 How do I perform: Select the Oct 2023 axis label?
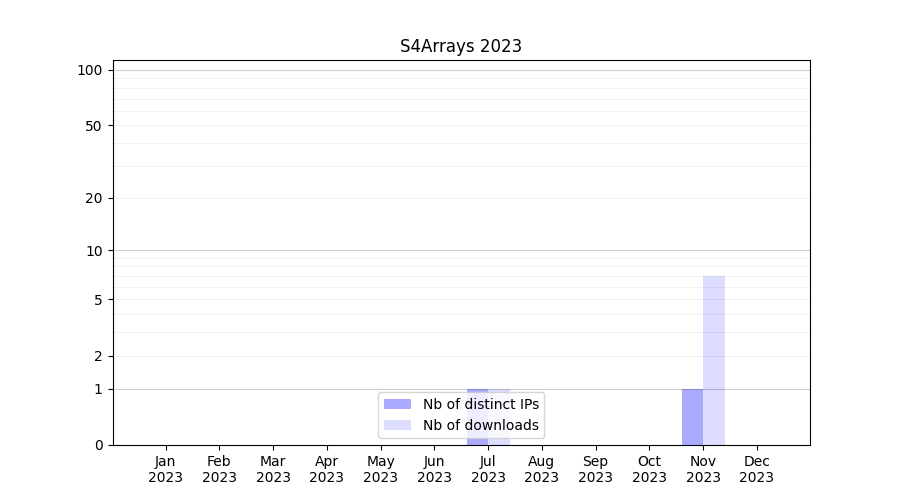coord(649,469)
